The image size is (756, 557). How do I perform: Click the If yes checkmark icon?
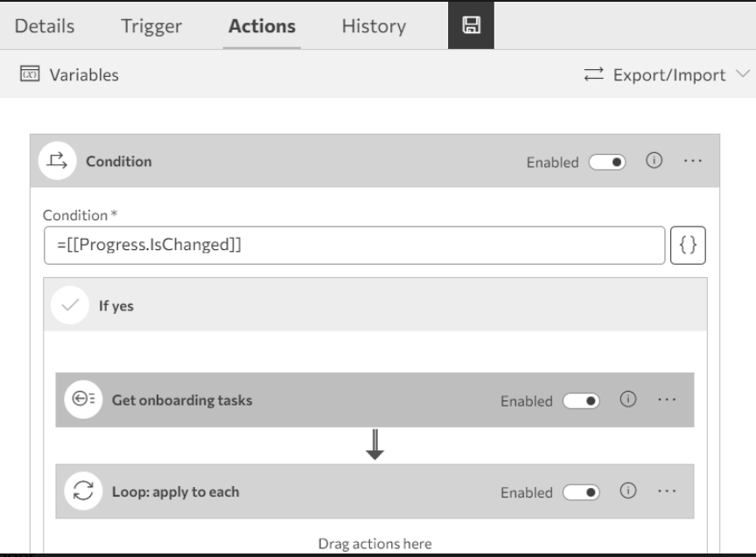[x=70, y=306]
